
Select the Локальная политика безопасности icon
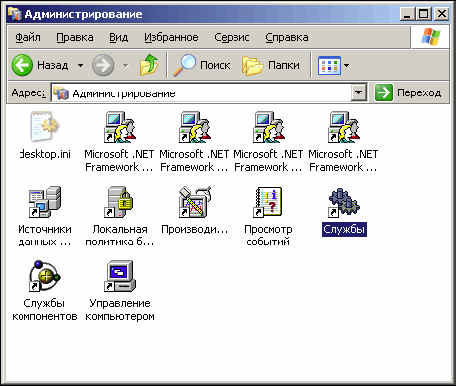tap(119, 202)
